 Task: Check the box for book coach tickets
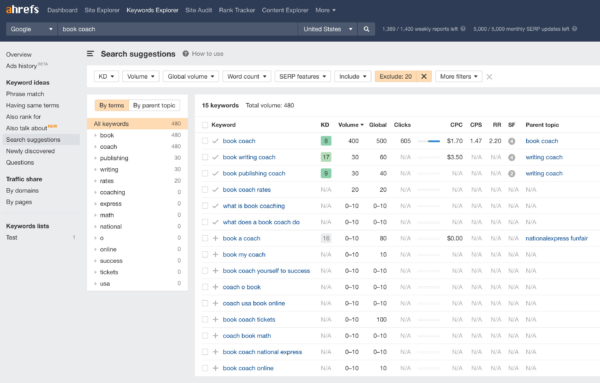[205, 319]
